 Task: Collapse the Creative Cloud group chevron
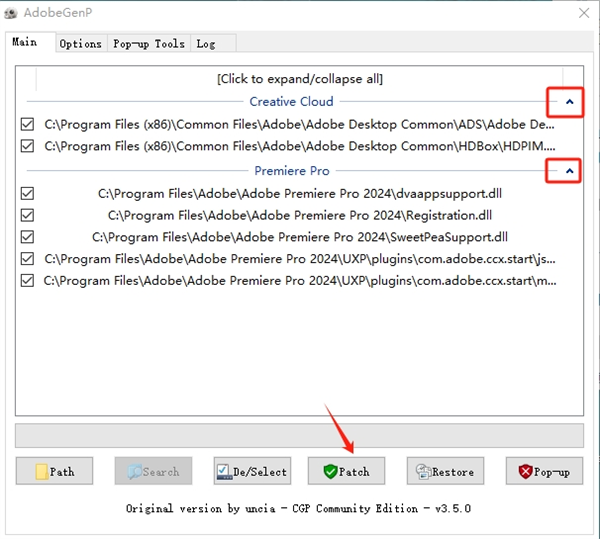569,102
